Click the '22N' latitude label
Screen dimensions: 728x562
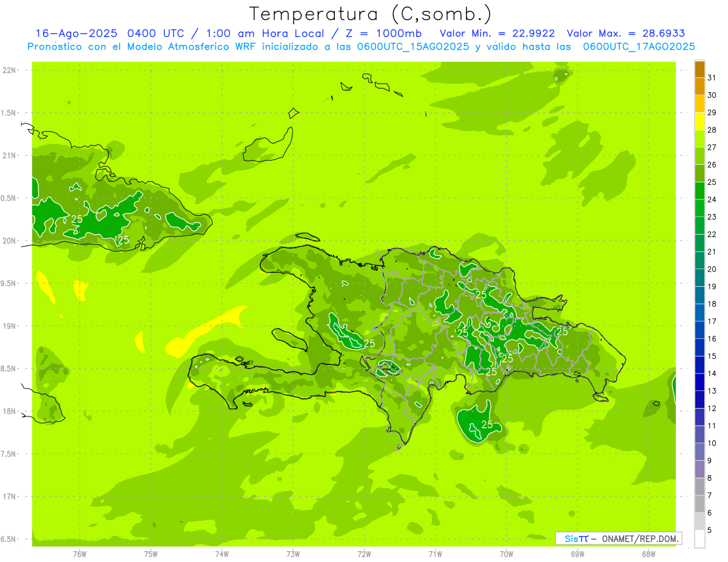coord(10,70)
